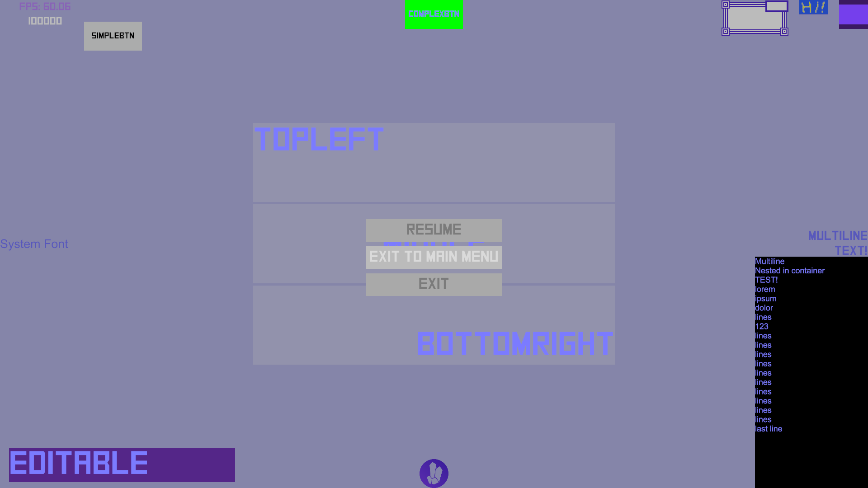The width and height of the screenshot is (868, 488).
Task: Toggle the MULTILINE TEXT label top right
Action: (x=838, y=243)
